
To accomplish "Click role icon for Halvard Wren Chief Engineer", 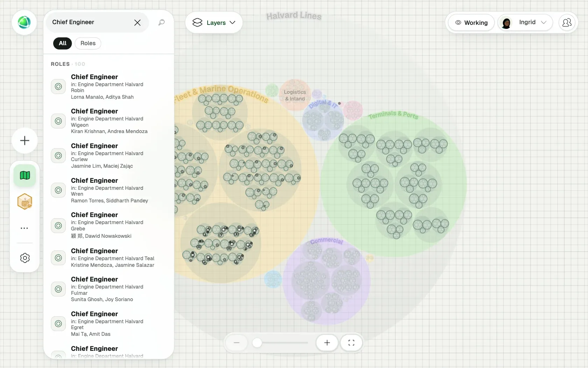I will [x=58, y=190].
